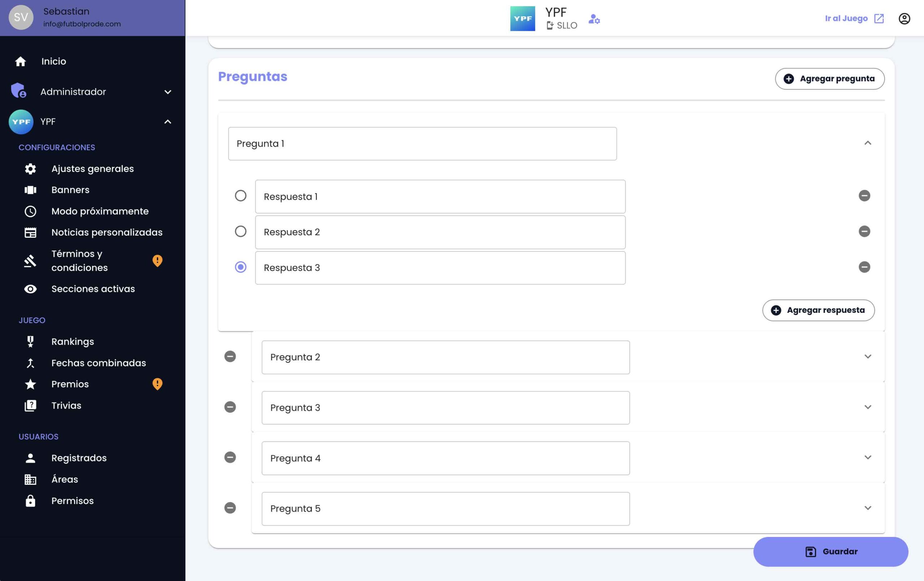This screenshot has height=581, width=924.
Task: Click the Pregunta 4 text field
Action: click(445, 458)
